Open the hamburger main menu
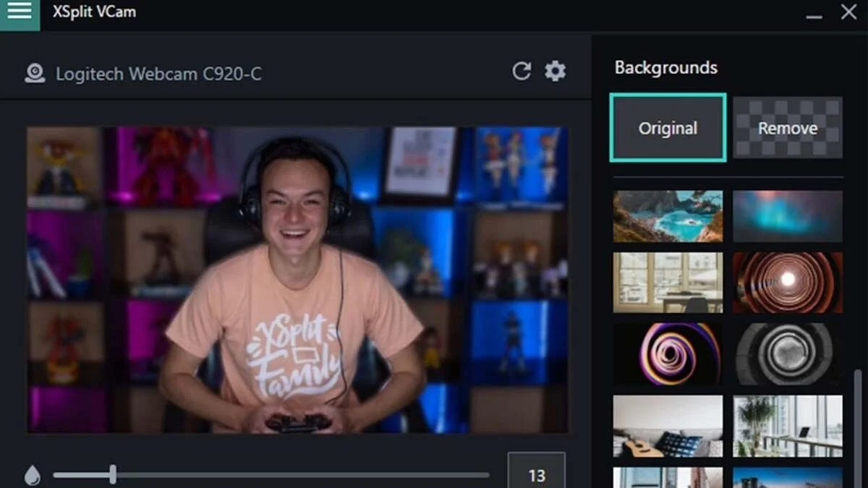Screen dimensions: 868x488 click(20, 13)
